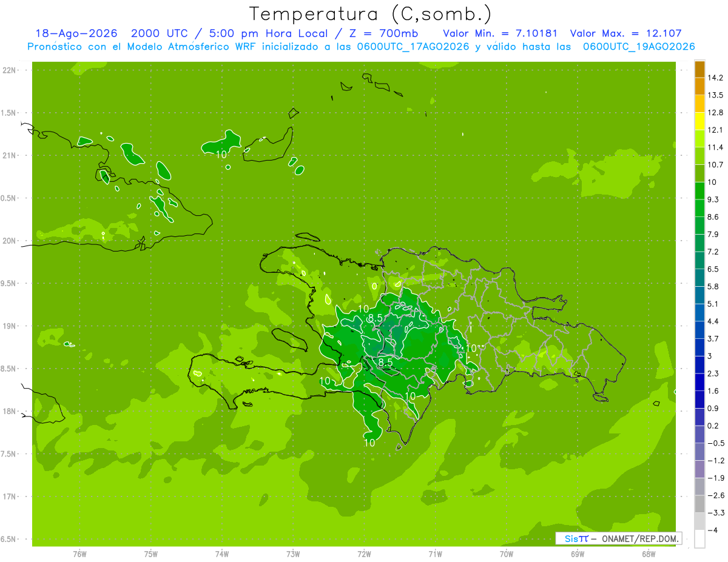
Task: Click the '19N' latitude axis label
Action: (10, 326)
